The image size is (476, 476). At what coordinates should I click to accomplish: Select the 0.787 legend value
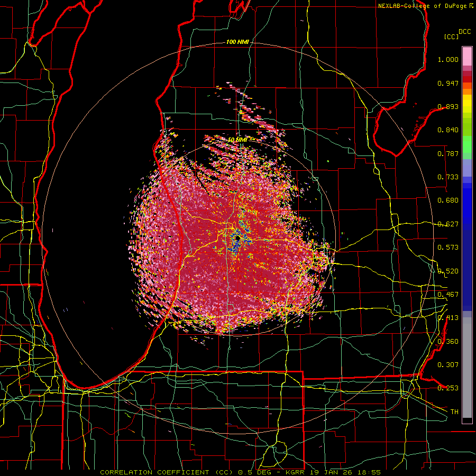448,153
